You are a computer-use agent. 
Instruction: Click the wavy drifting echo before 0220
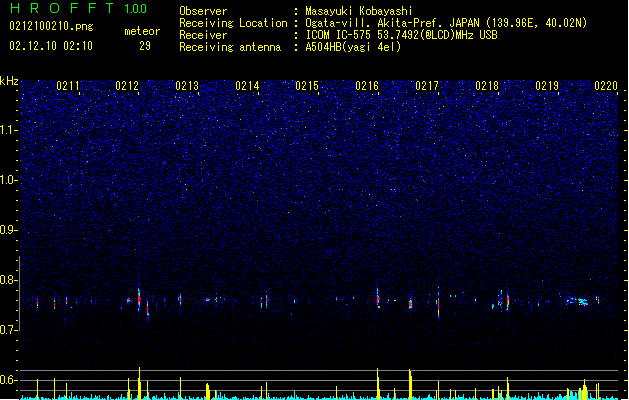[x=578, y=301]
